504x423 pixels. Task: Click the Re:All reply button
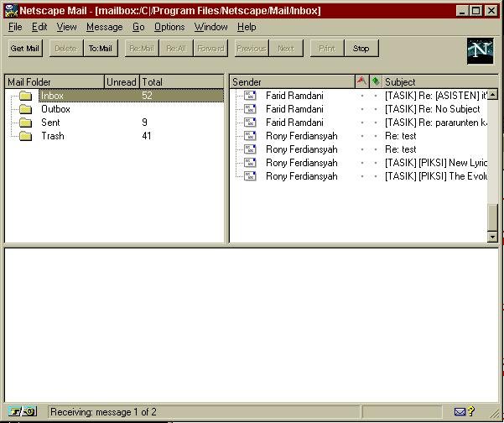pyautogui.click(x=176, y=48)
